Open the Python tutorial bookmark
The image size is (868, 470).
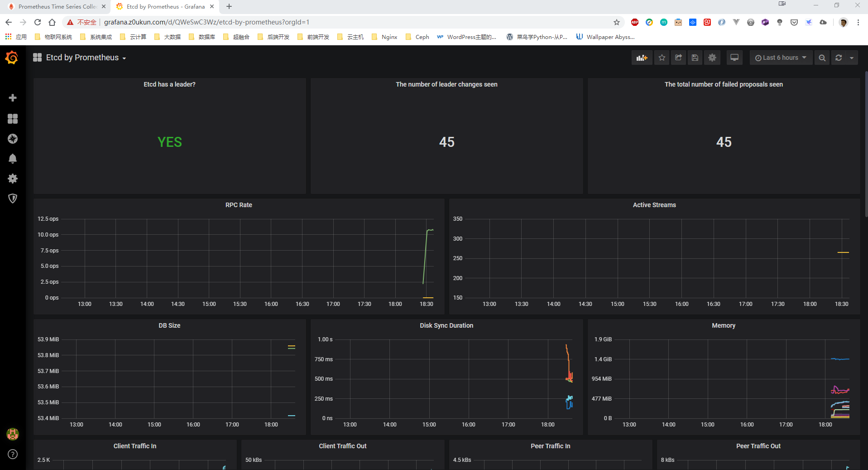point(537,37)
